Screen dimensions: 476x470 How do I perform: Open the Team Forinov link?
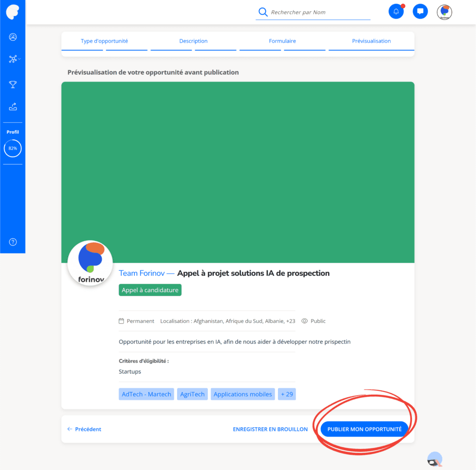[141, 273]
